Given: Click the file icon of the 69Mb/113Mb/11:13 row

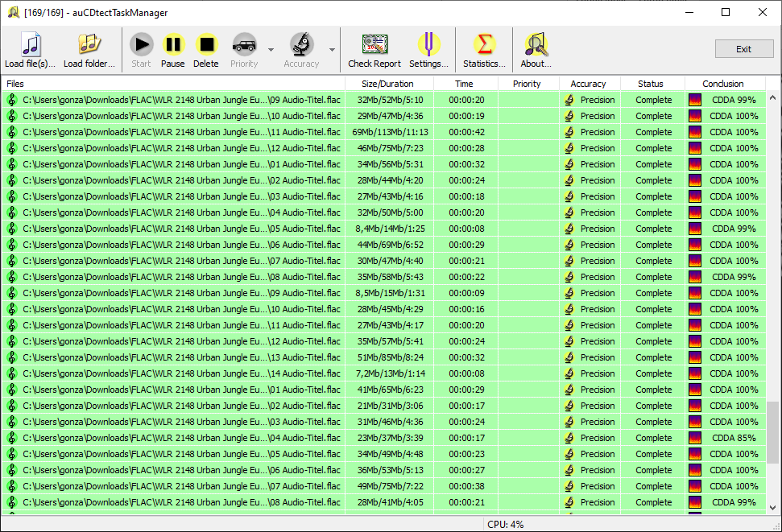Looking at the screenshot, I should point(12,132).
